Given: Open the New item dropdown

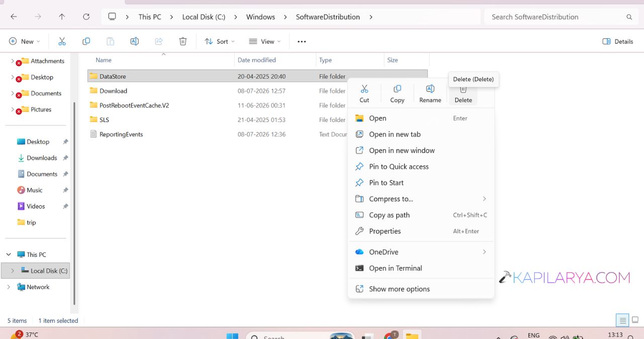Looking at the screenshot, I should [24, 41].
